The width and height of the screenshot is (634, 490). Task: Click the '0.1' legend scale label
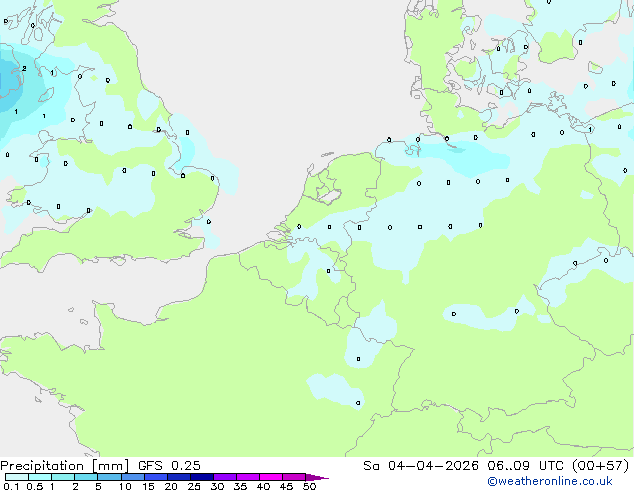[11, 486]
